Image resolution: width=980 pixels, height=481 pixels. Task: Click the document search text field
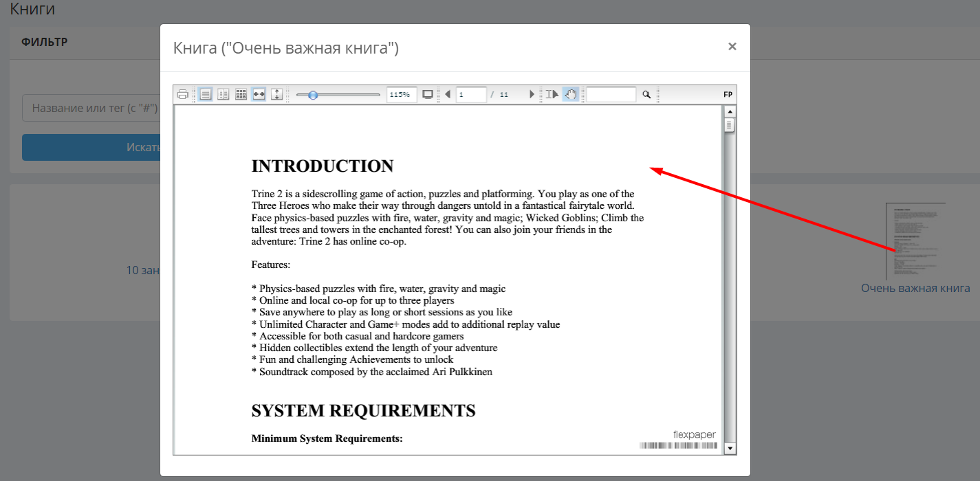611,95
